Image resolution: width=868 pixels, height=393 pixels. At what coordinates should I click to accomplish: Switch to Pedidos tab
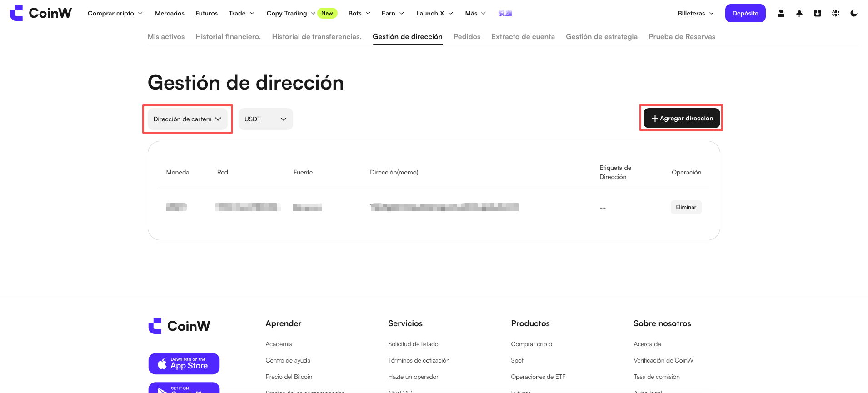[467, 37]
